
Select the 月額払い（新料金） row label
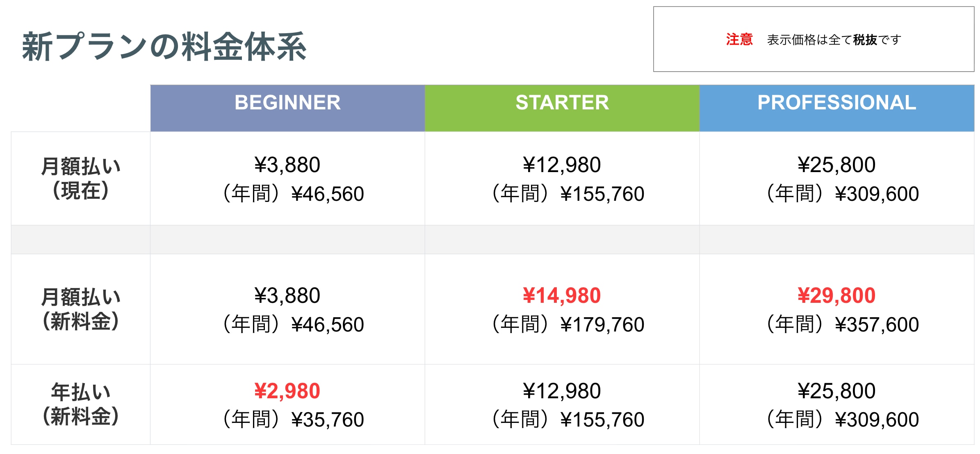click(x=81, y=309)
